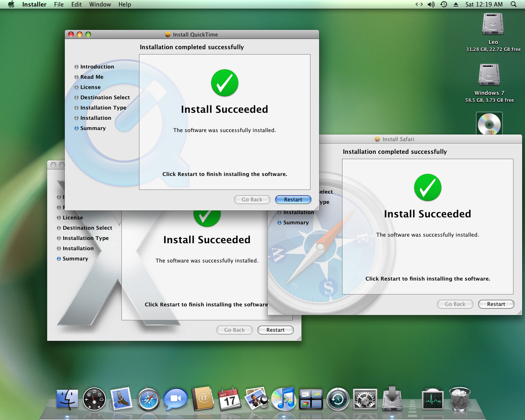525x420 pixels.
Task: Open Time Machine in the dock
Action: click(338, 399)
